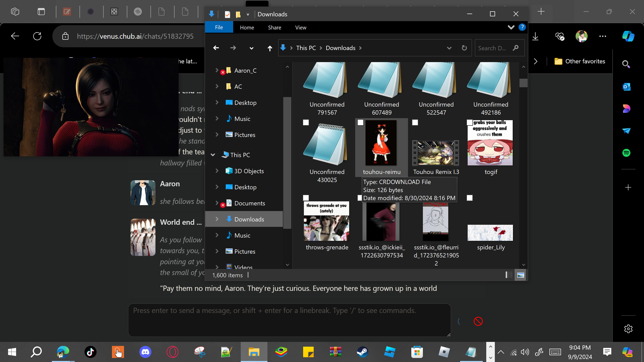Open Spotify in the Edge sidebar

tap(626, 153)
